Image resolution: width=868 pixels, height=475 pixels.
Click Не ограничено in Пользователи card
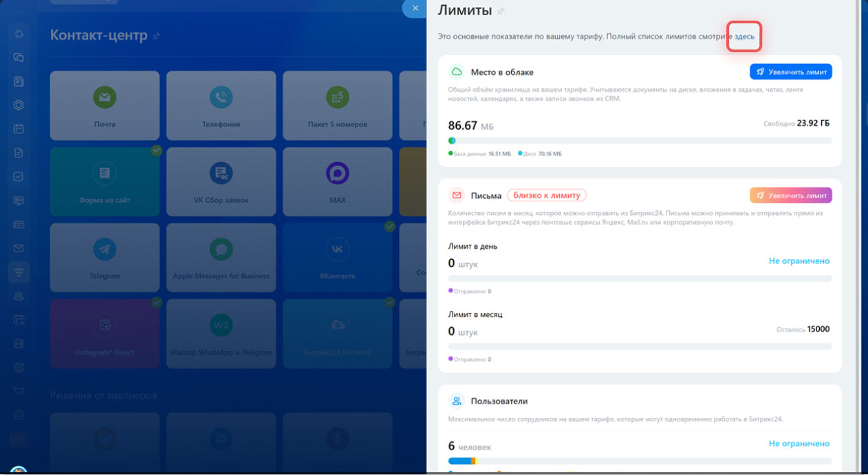[799, 443]
